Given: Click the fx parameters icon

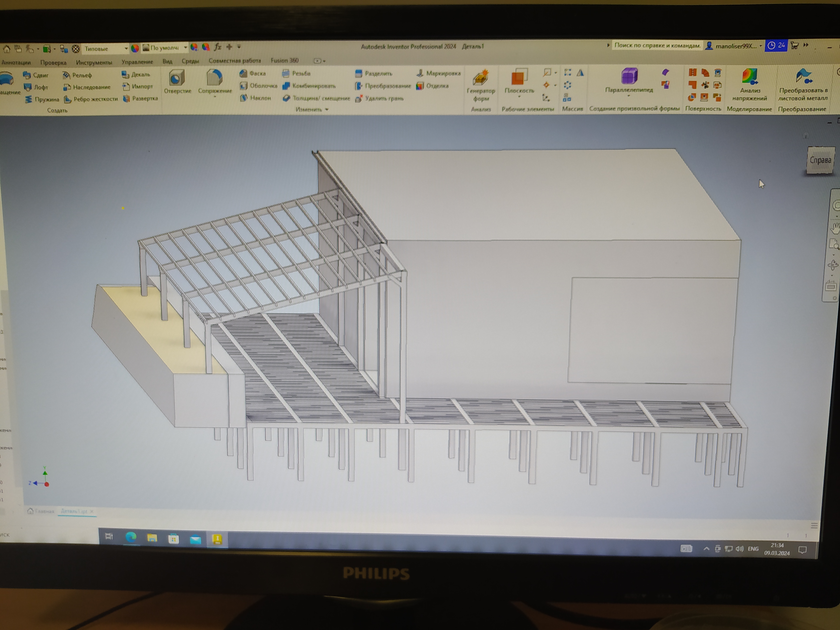Looking at the screenshot, I should pyautogui.click(x=218, y=47).
